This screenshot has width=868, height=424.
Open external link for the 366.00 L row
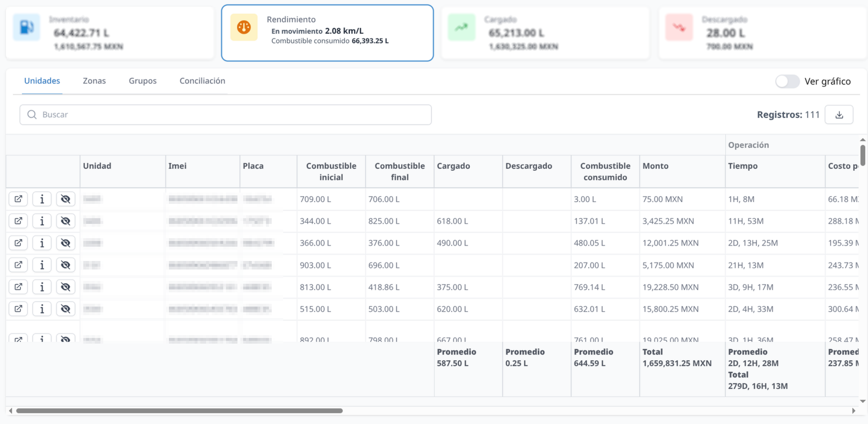(18, 243)
